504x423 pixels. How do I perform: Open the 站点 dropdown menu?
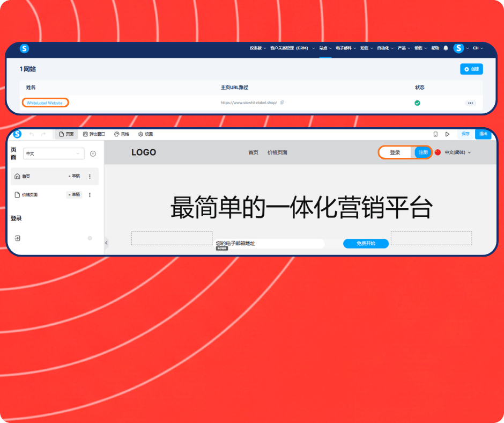tap(325, 48)
